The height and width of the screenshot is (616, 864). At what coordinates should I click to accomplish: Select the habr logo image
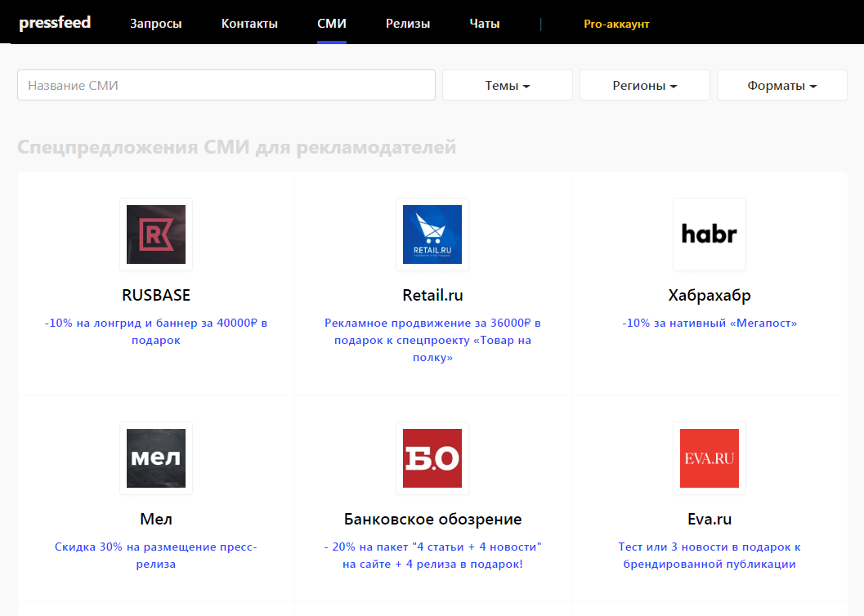(709, 234)
